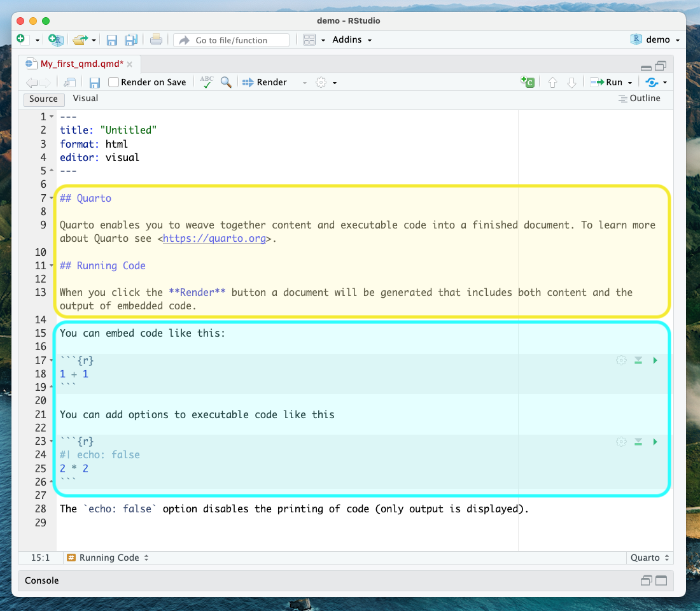Click the spell check ABC icon
The image size is (700, 611).
pyautogui.click(x=207, y=82)
